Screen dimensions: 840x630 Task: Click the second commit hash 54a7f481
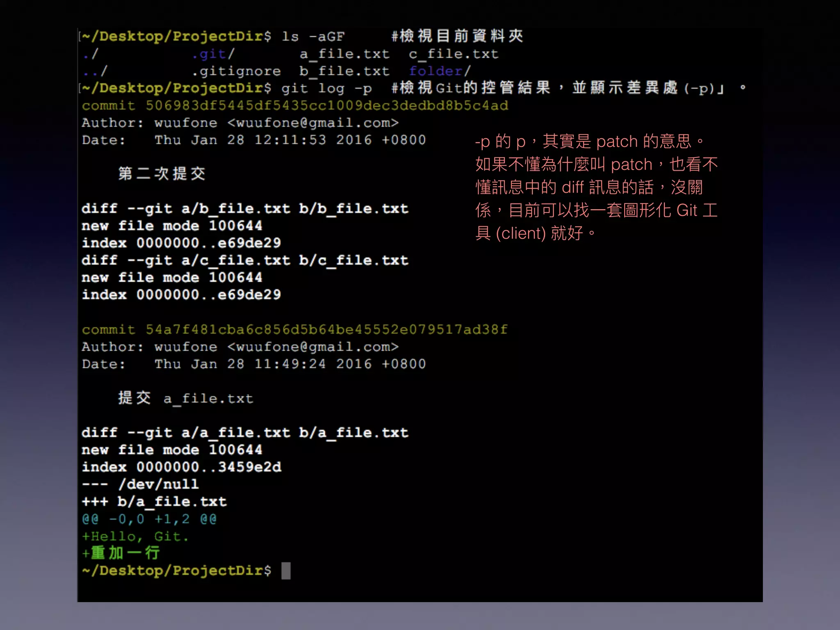326,329
